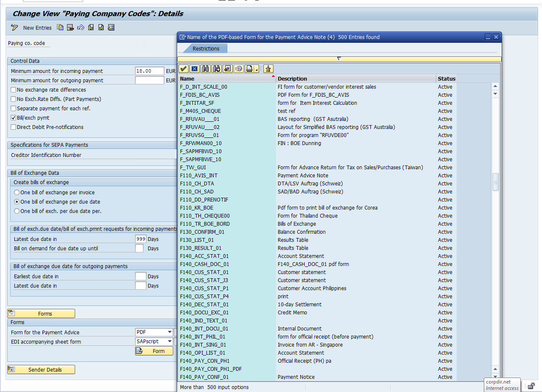Open the Payment Advice form type dropdown
Image resolution: width=542 pixels, height=392 pixels.
[x=170, y=332]
